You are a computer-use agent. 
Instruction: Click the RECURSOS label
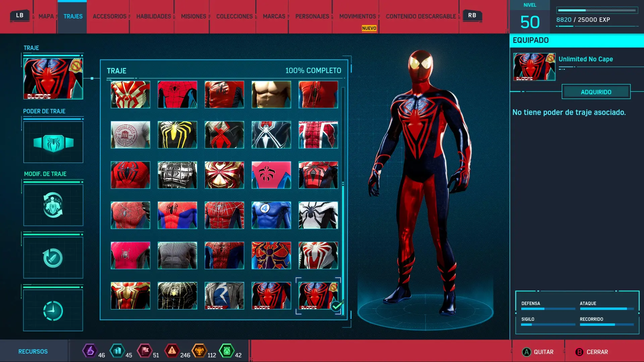tap(33, 352)
